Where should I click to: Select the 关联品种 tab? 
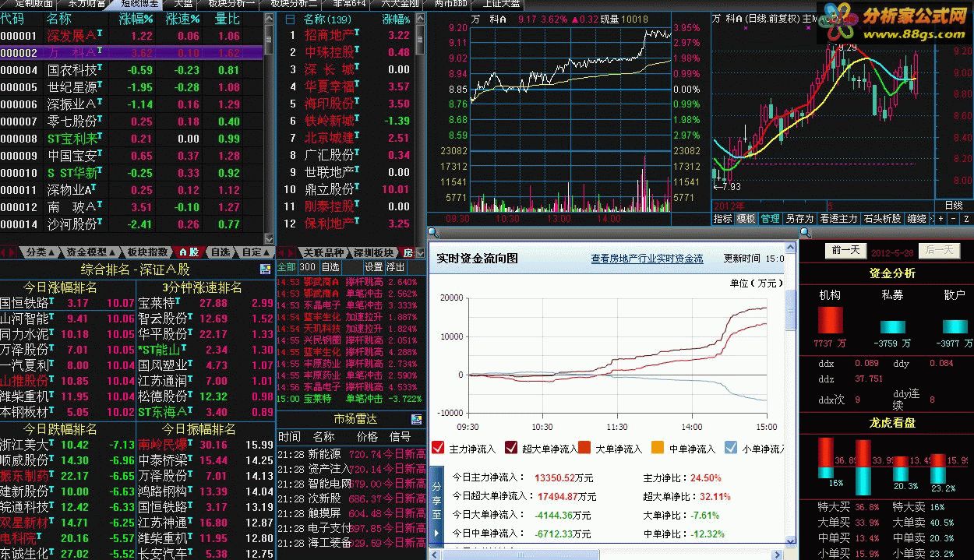point(323,252)
